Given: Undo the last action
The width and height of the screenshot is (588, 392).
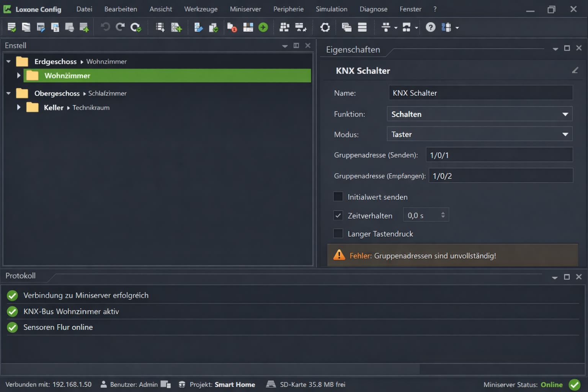Looking at the screenshot, I should [x=105, y=27].
